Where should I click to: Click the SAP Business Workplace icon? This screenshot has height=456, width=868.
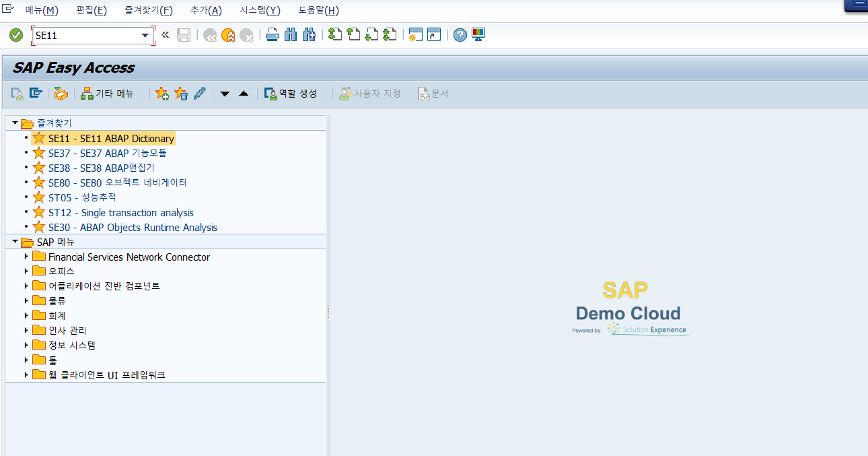(x=61, y=94)
